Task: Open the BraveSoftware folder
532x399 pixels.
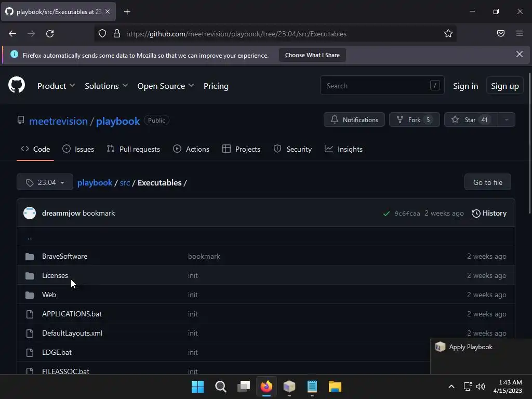Action: click(x=64, y=256)
